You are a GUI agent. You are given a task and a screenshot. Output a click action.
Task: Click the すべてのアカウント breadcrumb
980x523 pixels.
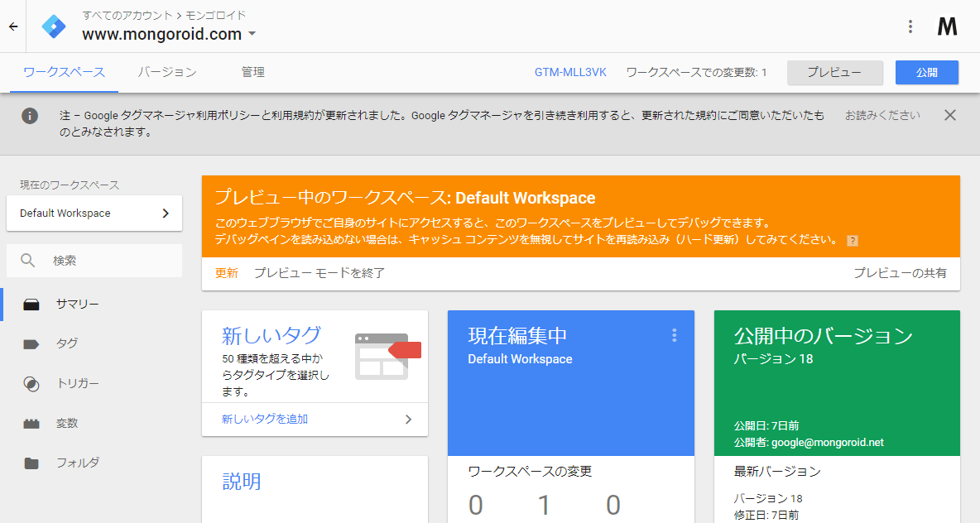[x=127, y=15]
